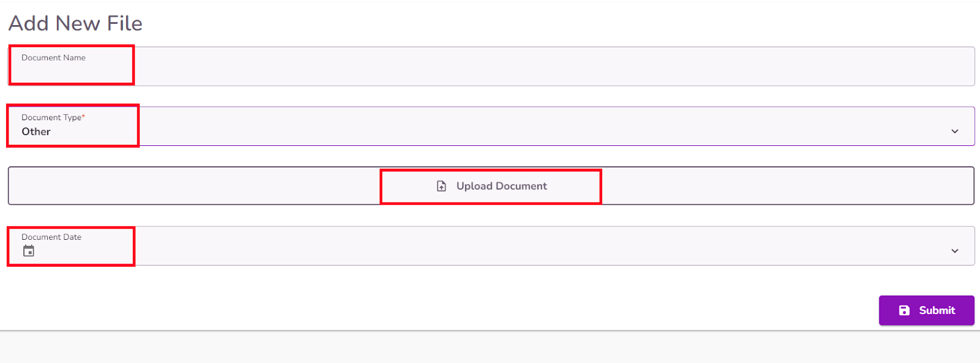Click the Add New File heading
980x363 pixels.
coord(73,23)
